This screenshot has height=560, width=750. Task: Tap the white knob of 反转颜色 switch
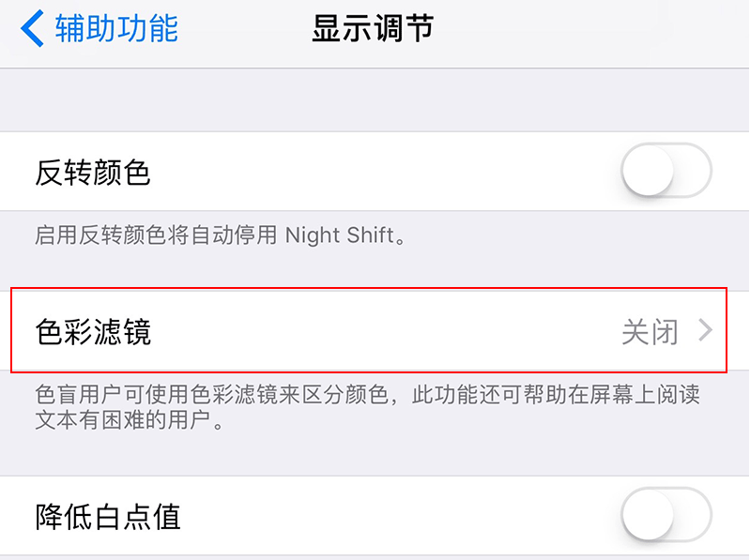click(649, 171)
